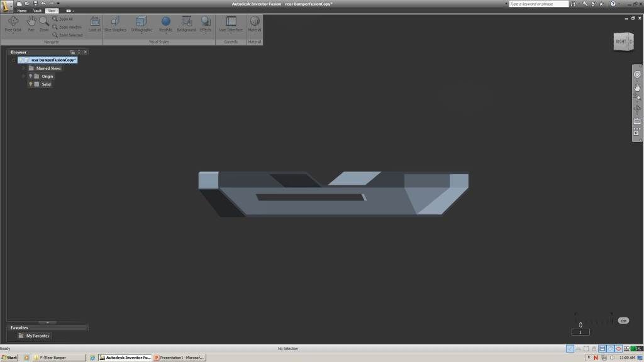Open the User Interface dropdown

pos(231,24)
